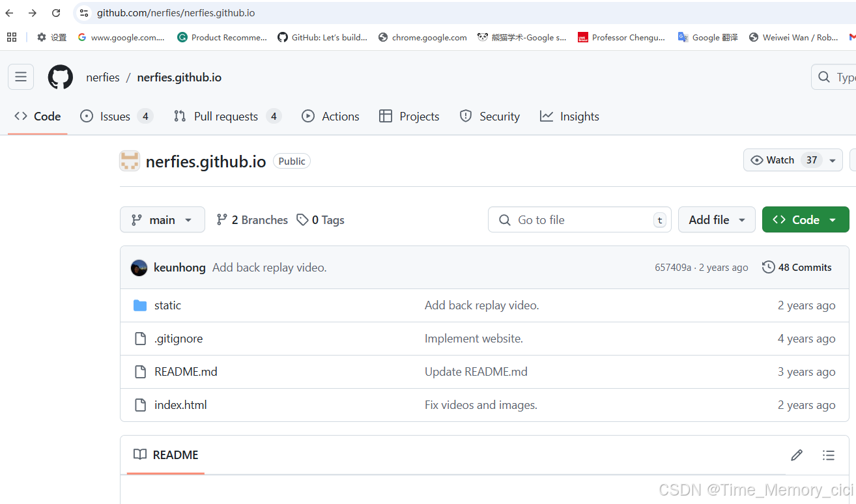This screenshot has height=504, width=856.
Task: Open the index.html file
Action: click(180, 405)
